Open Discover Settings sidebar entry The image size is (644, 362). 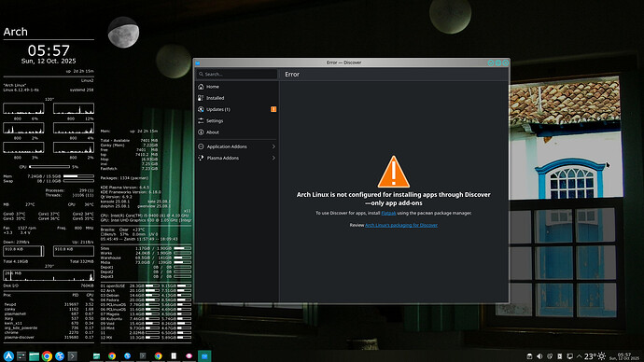coord(237,120)
